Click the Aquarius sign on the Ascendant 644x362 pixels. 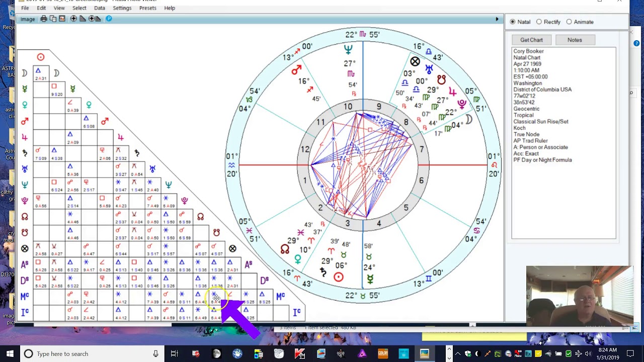click(231, 165)
